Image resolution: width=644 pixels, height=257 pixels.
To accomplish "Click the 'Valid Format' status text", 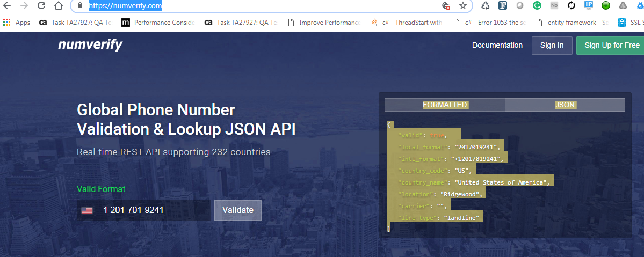I will [x=101, y=189].
